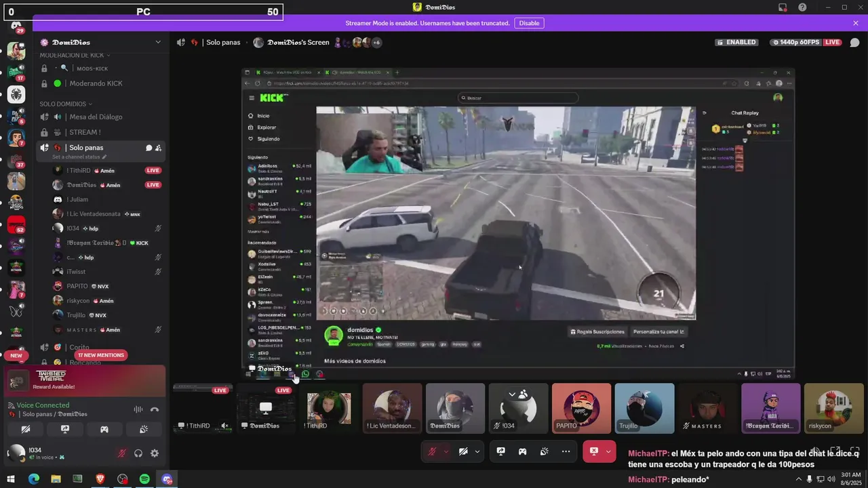
Task: Open camera options arrow in call bar
Action: [477, 451]
